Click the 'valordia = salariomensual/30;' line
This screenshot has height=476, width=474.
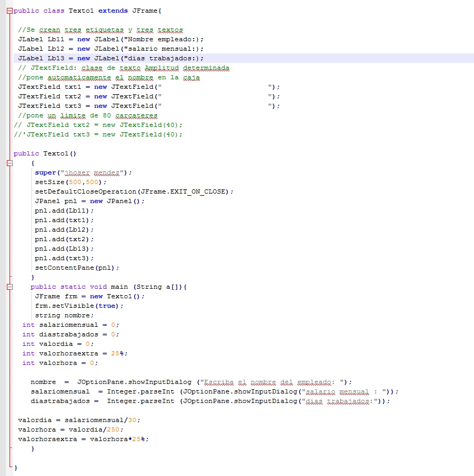click(x=79, y=420)
